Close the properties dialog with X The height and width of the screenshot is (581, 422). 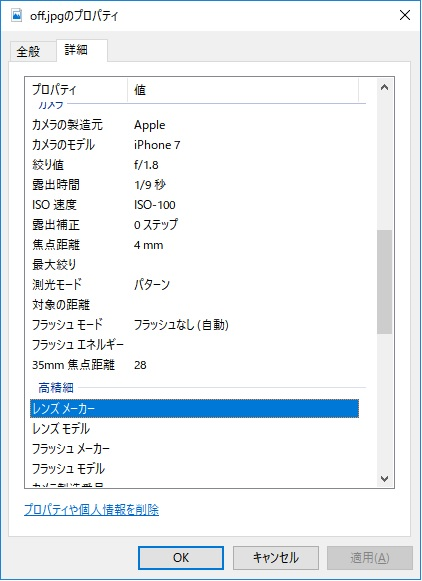pos(405,16)
